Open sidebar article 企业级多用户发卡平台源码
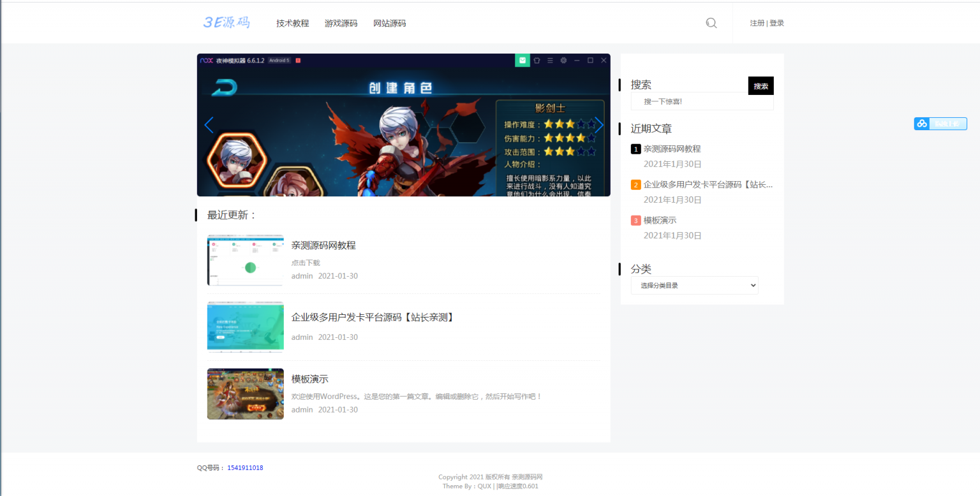 708,184
